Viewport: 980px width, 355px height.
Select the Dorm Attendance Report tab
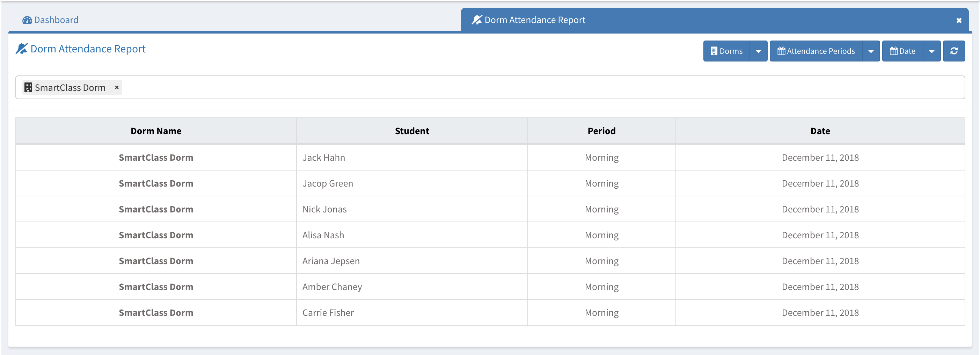click(x=534, y=20)
